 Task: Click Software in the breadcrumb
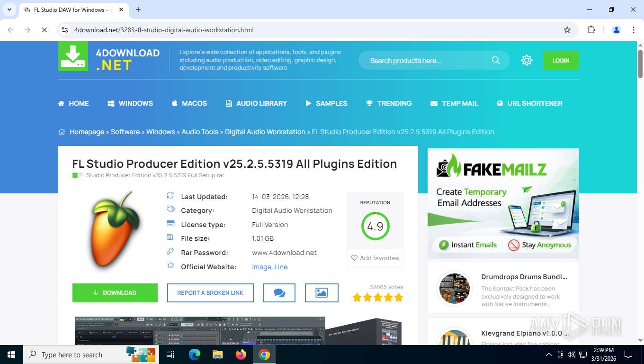click(125, 132)
